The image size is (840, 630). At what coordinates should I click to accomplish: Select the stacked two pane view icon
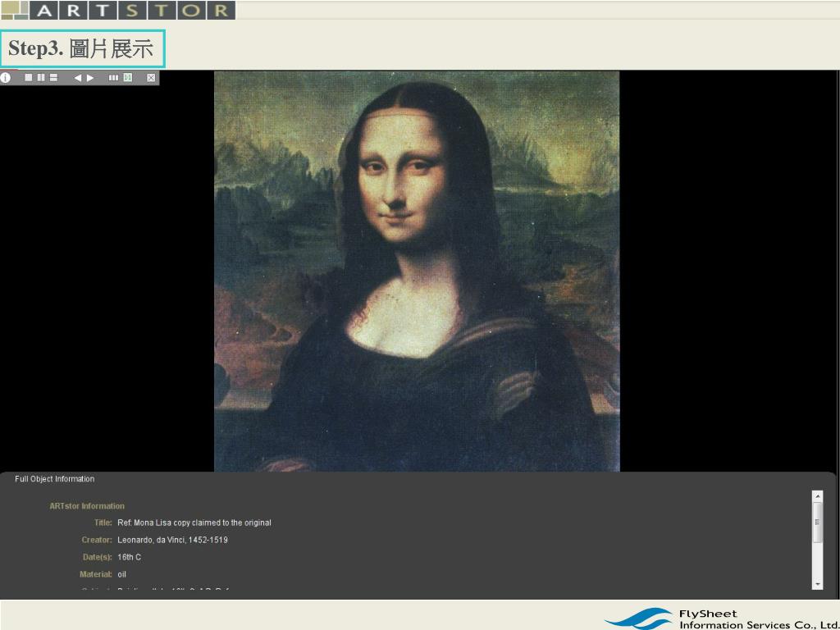point(53,78)
